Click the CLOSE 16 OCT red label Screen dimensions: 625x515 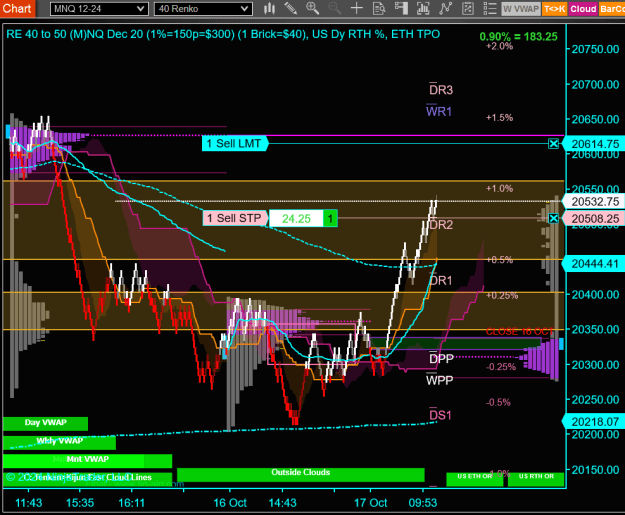(519, 331)
